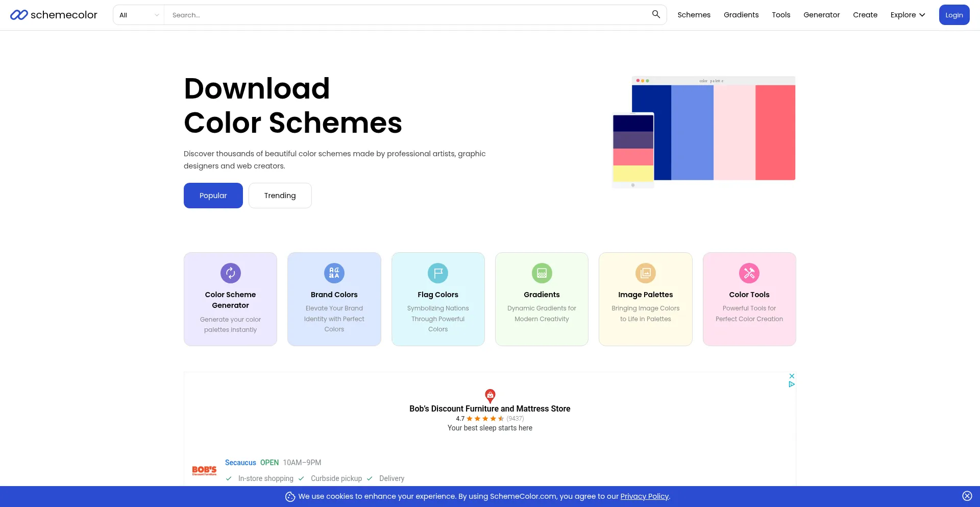Click the coral red palette stripe
The height and width of the screenshot is (507, 980).
775,133
